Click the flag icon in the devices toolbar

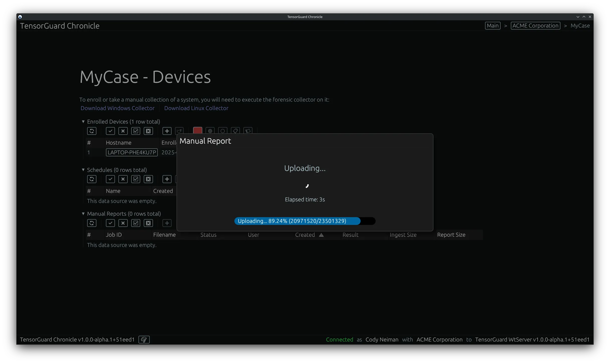pyautogui.click(x=248, y=131)
